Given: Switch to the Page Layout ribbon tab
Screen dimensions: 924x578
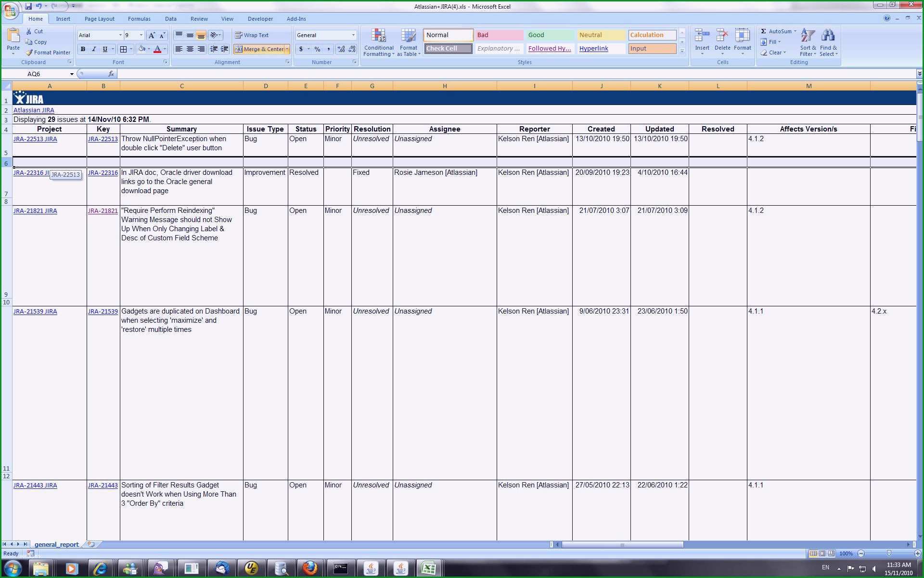Looking at the screenshot, I should pyautogui.click(x=99, y=19).
